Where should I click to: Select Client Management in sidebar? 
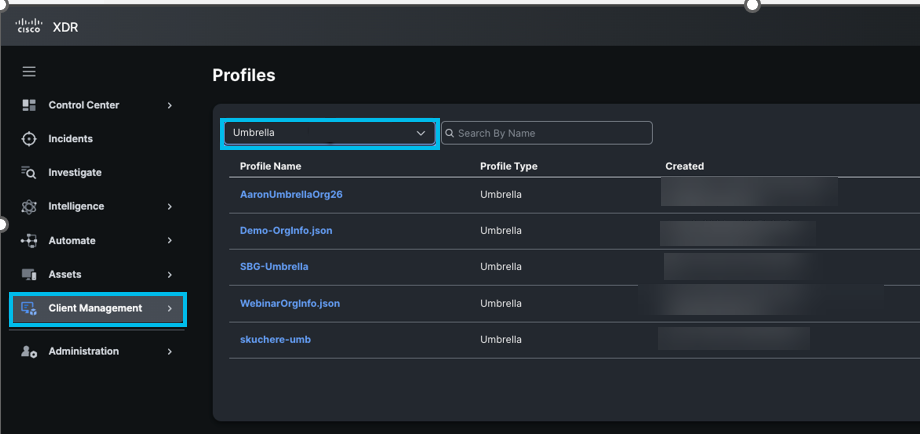[97, 308]
